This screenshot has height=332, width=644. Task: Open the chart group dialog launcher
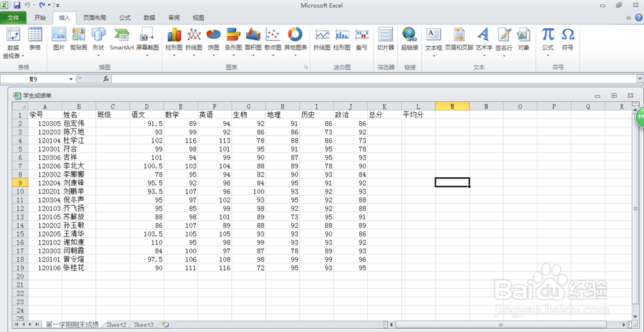click(305, 66)
